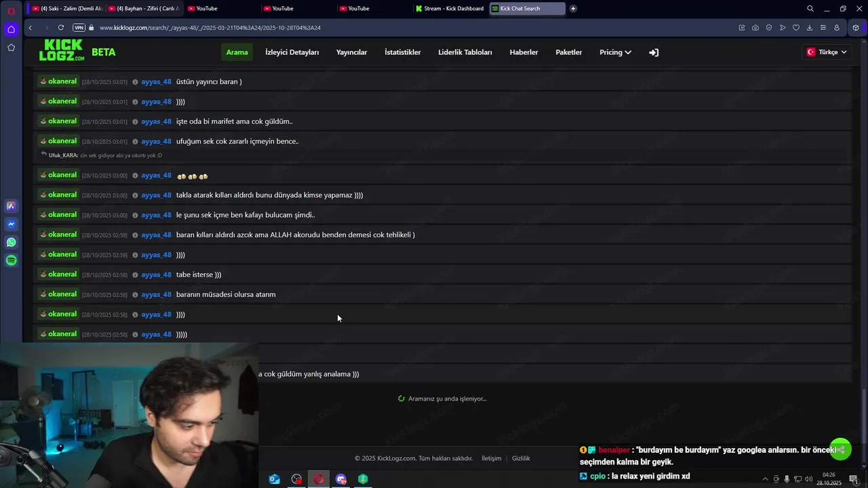Image resolution: width=868 pixels, height=488 pixels.
Task: Open Türkçe language selector dropdown
Action: (827, 52)
